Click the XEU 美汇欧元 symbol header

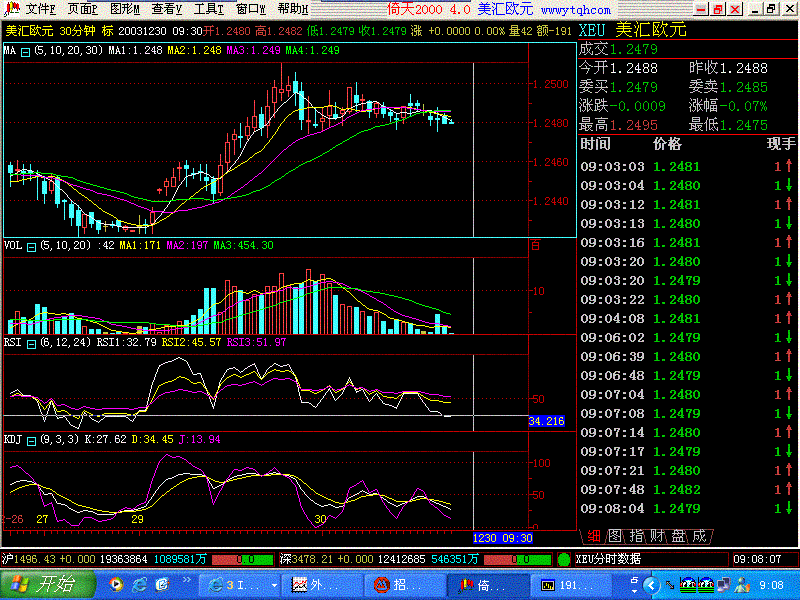[x=633, y=30]
